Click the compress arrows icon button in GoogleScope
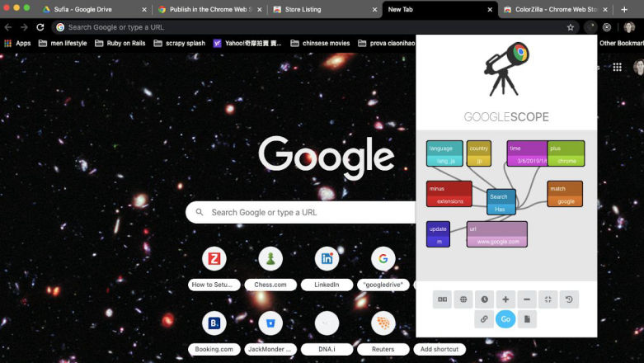 (x=548, y=299)
